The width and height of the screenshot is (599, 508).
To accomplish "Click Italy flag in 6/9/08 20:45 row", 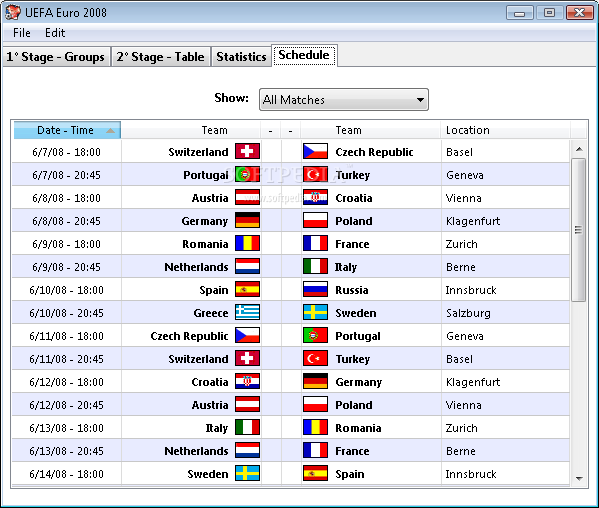I will 315,267.
